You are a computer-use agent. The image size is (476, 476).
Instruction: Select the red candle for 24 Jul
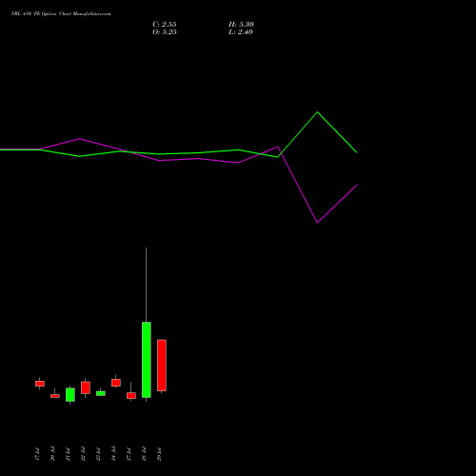(116, 383)
